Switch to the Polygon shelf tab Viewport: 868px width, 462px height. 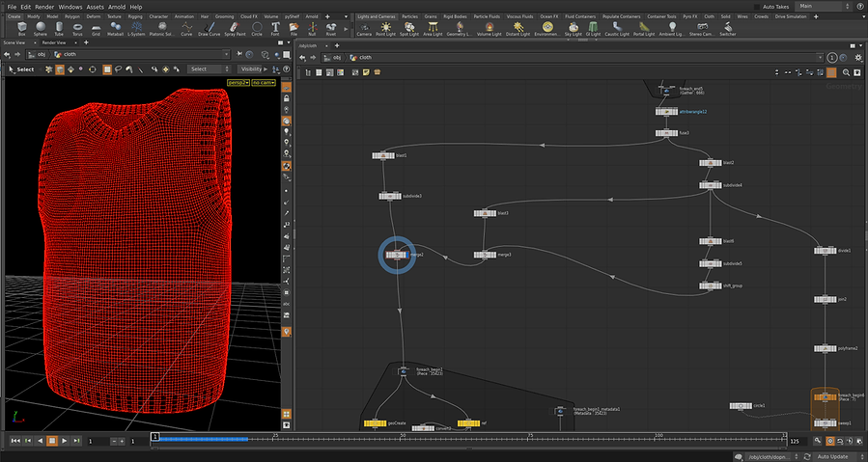pyautogui.click(x=72, y=16)
